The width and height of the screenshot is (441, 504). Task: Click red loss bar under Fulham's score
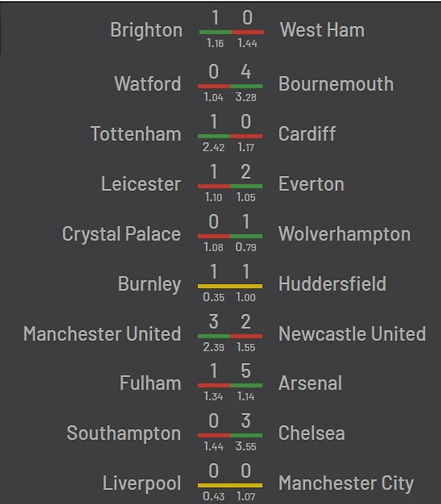(214, 385)
